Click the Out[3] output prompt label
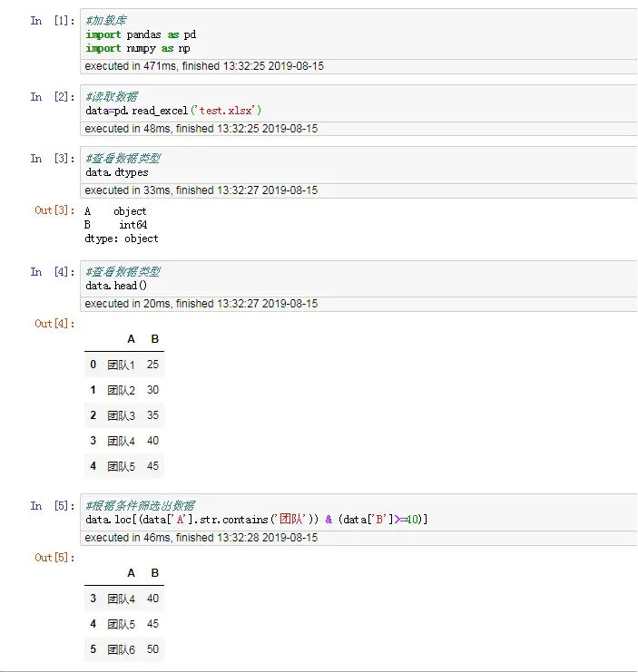 [54, 210]
